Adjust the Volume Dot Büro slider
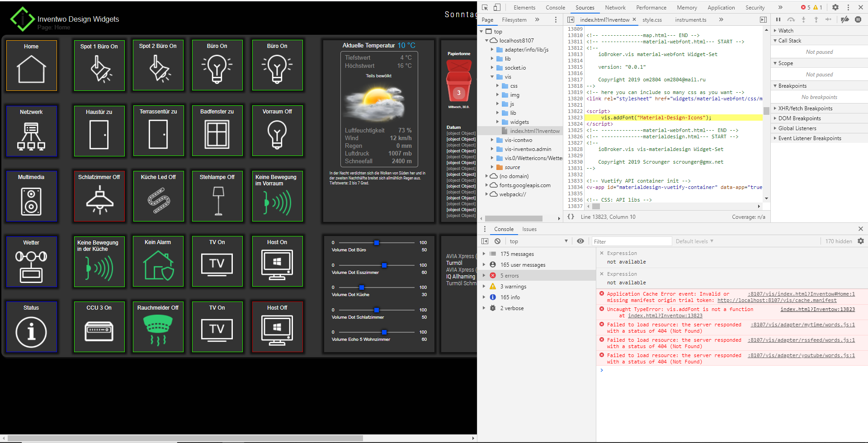The image size is (868, 443). tap(377, 243)
